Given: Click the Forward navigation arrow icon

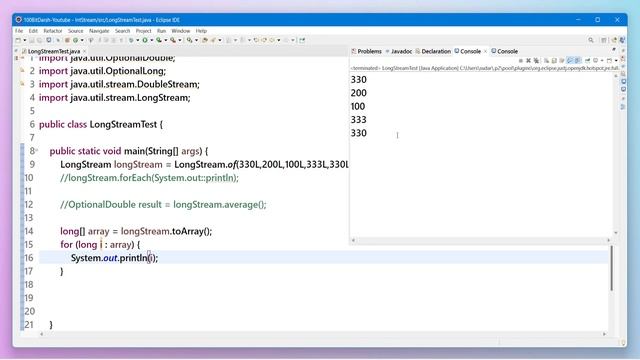Looking at the screenshot, I should (286, 40).
